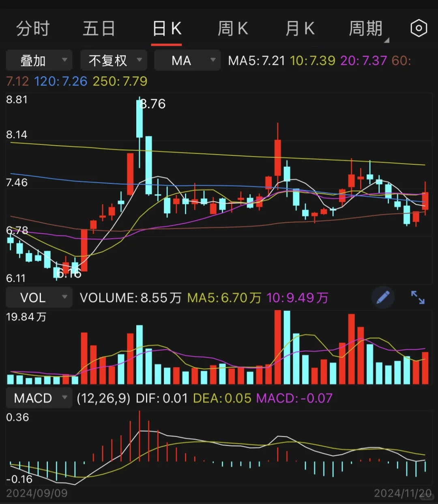Tap the (12,26,9) MACD parameters

click(104, 398)
